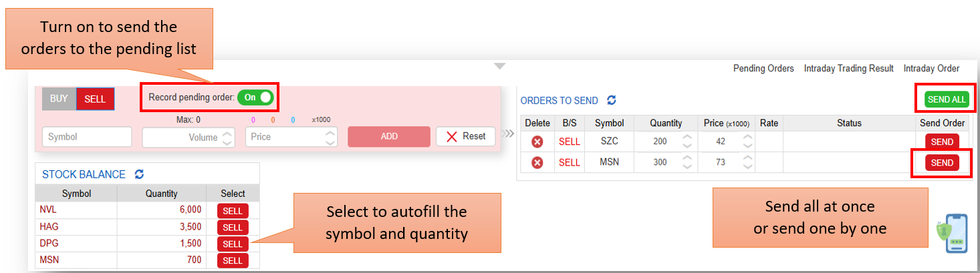Refresh the Orders To Send list
Screen dimensions: 980x273
point(611,100)
